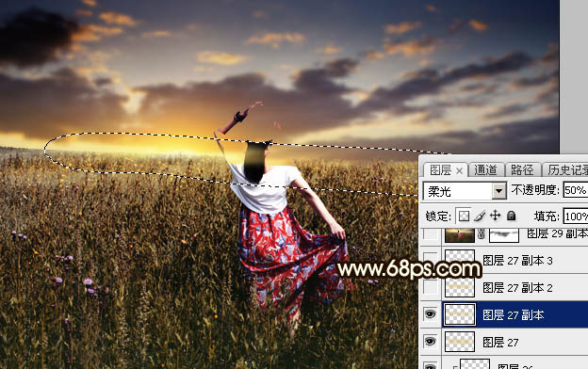Select the 图层 29 副本 image thumbnail
588x369 pixels.
click(460, 235)
